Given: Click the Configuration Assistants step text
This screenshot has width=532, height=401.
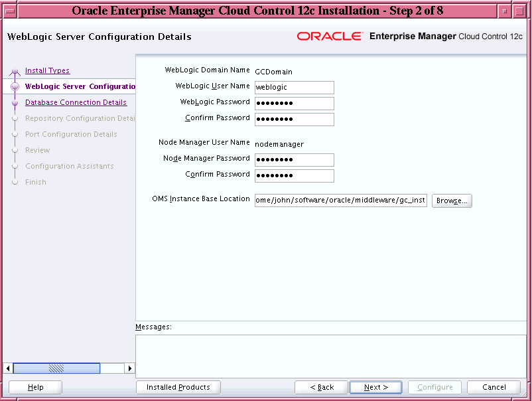Looking at the screenshot, I should point(69,166).
